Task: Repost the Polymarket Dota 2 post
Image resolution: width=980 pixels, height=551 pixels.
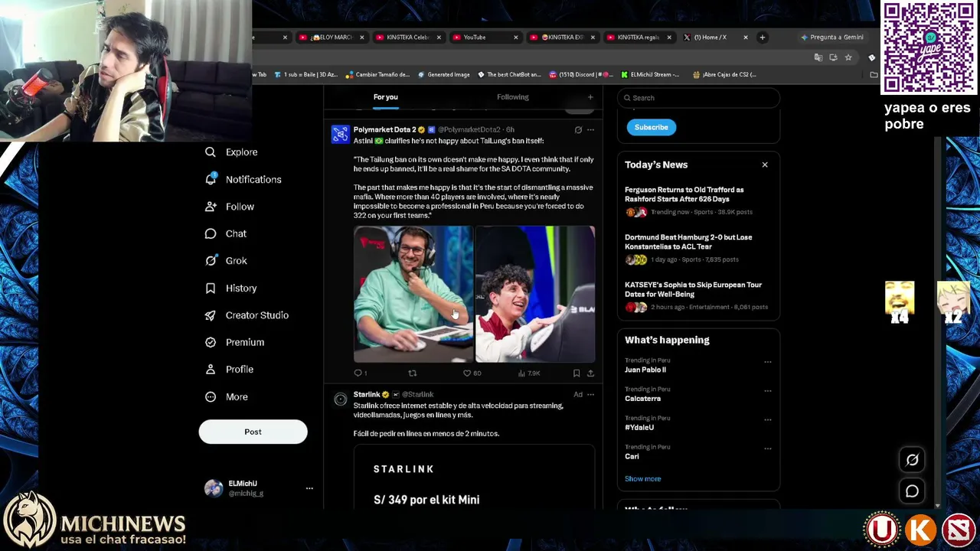Action: [412, 373]
